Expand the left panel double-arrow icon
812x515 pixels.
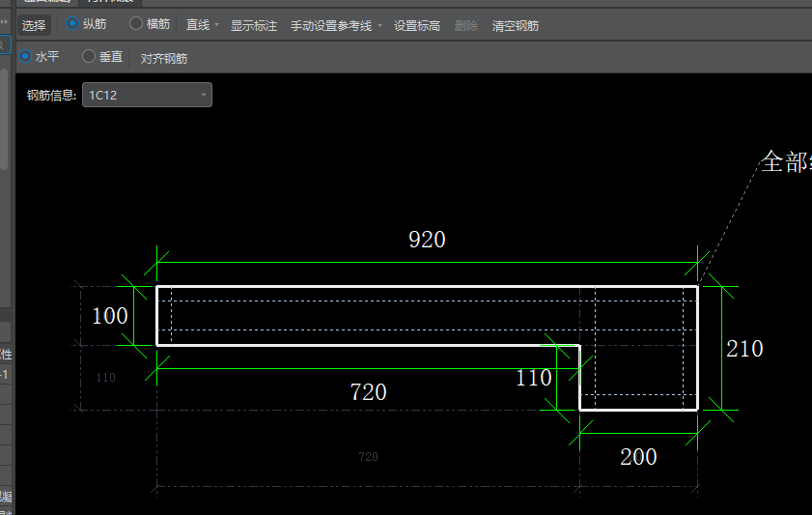tap(4, 22)
